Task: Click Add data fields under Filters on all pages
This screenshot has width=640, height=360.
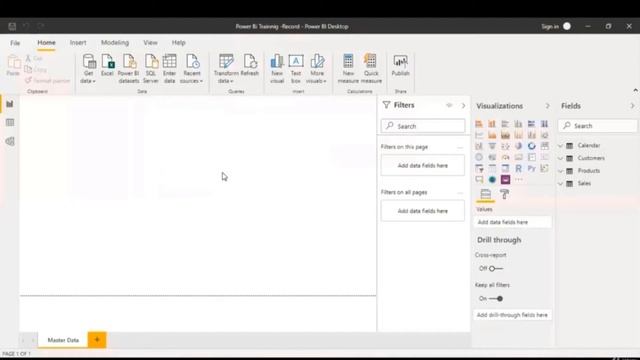Action: point(423,211)
